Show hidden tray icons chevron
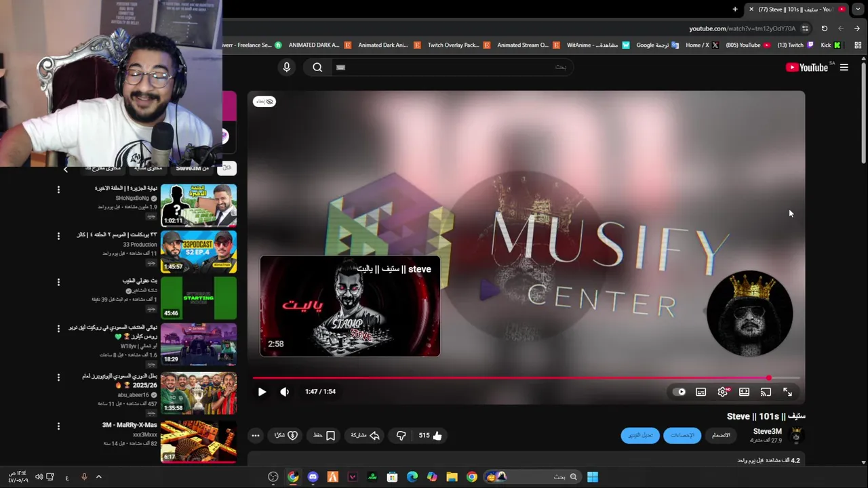Screen dimensions: 868x488 click(98, 476)
